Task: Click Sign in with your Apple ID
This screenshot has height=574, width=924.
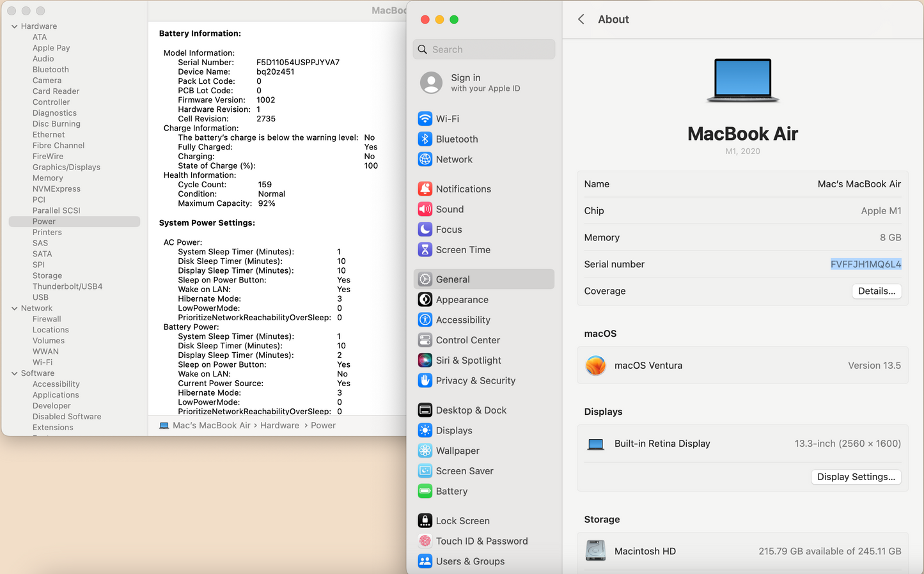Action: 484,82
